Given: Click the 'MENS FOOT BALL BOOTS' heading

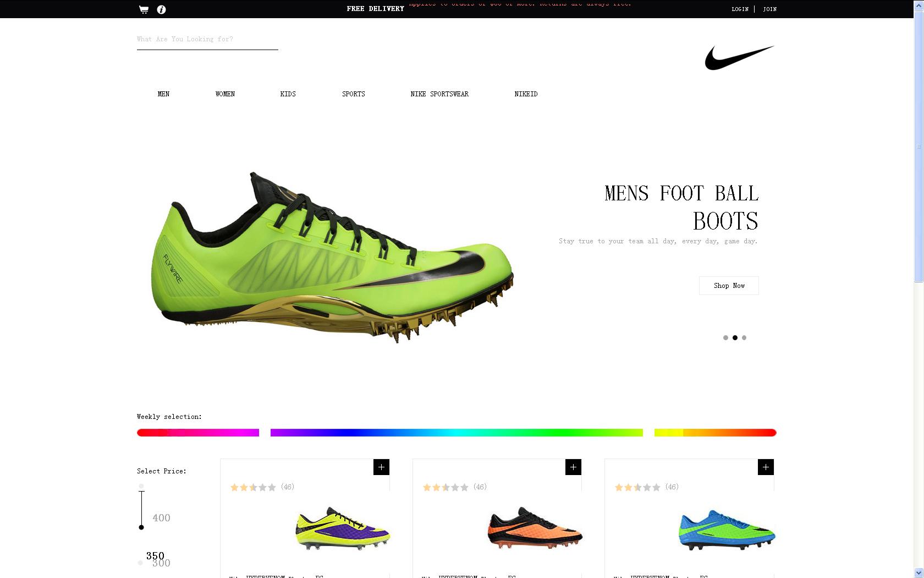Looking at the screenshot, I should 681,208.
